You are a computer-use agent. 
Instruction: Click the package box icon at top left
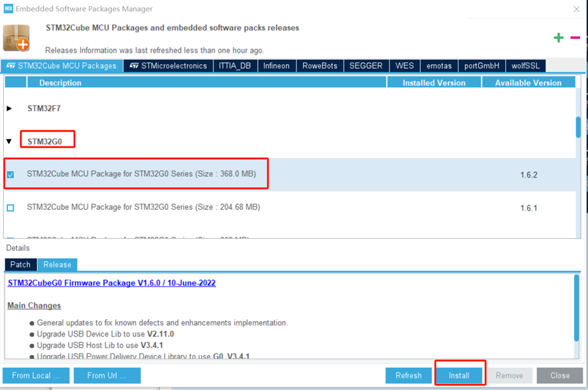click(x=16, y=38)
